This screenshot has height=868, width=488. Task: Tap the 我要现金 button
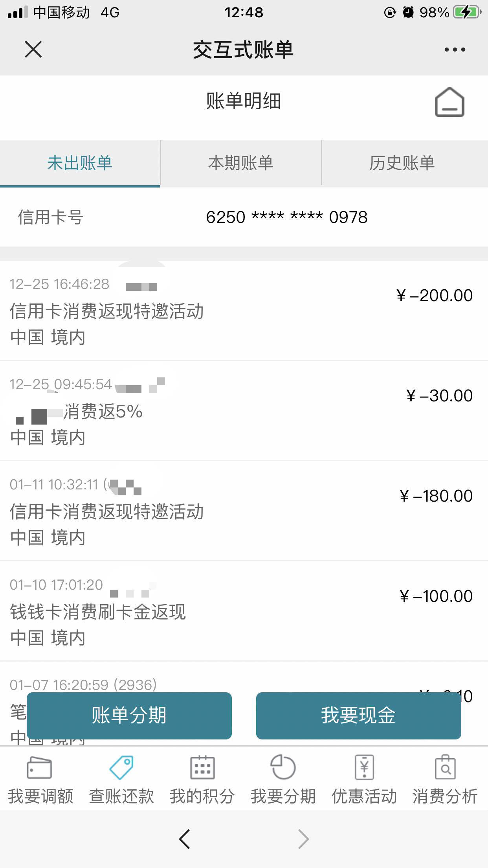pos(358,715)
